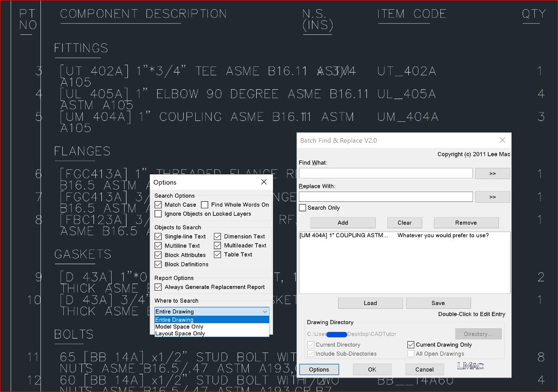The width and height of the screenshot is (558, 392).
Task: Toggle Multileader Text checkbox
Action: (218, 246)
